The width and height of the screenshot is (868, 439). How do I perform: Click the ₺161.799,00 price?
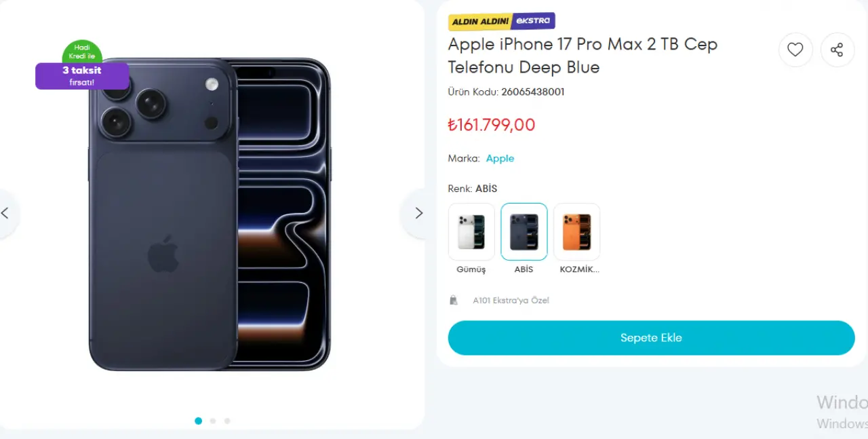click(492, 125)
